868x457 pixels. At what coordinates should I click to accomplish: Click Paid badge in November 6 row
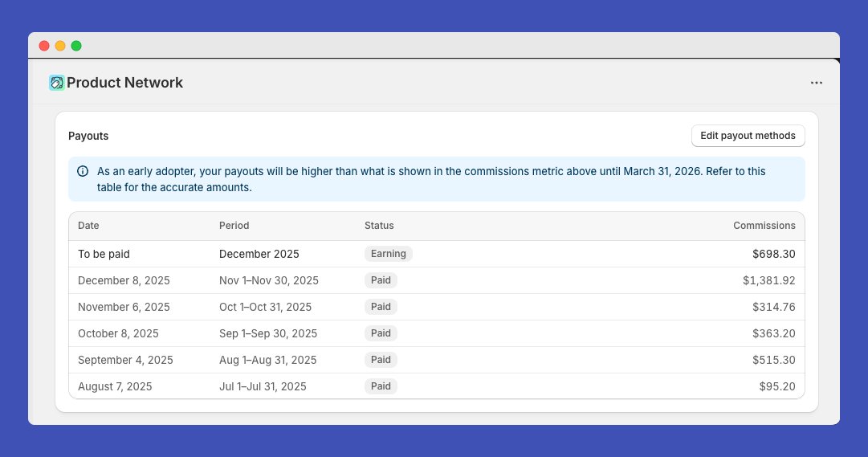coord(381,307)
